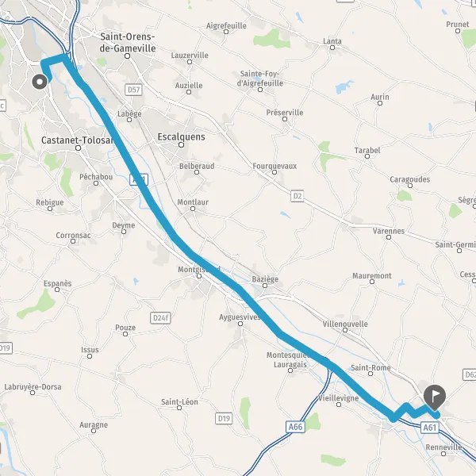This screenshot has width=476, height=476.
Task: Click the destination flag marker
Action: tap(435, 397)
